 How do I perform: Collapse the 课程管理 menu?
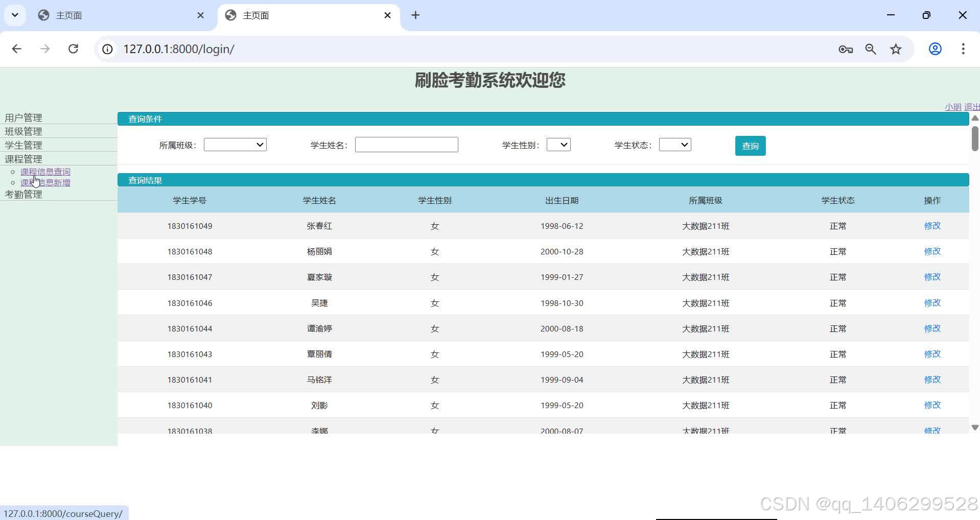(x=24, y=159)
